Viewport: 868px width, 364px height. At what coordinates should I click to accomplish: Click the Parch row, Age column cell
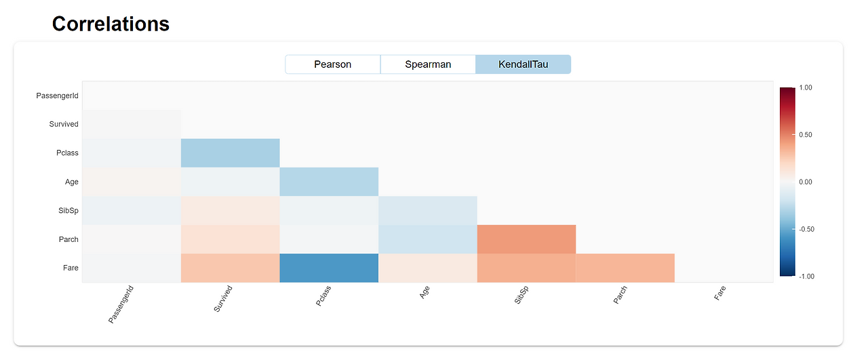[428, 239]
